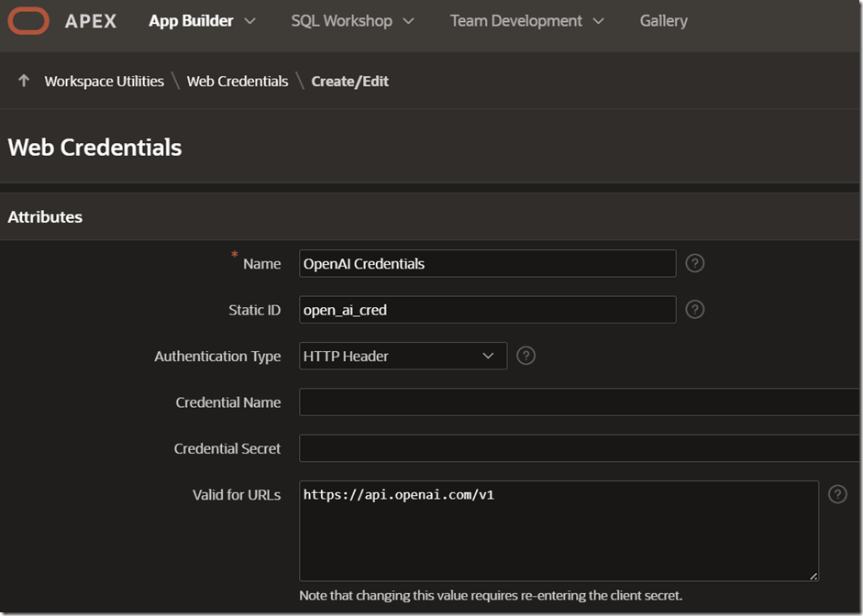This screenshot has height=616, width=863.
Task: Click the Oracle APEX logo icon
Action: click(x=28, y=20)
